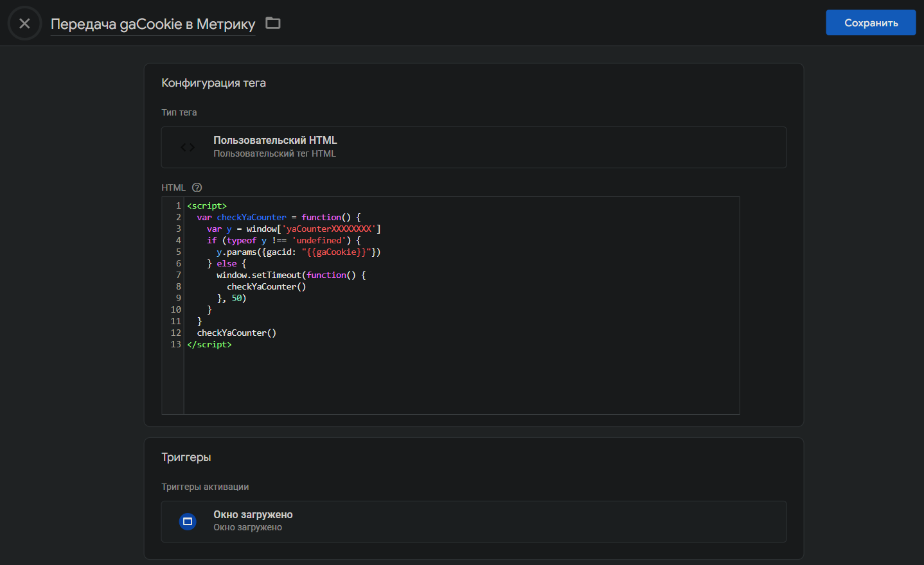The width and height of the screenshot is (924, 565).
Task: Save the tag with the Сохранить button
Action: coord(871,22)
